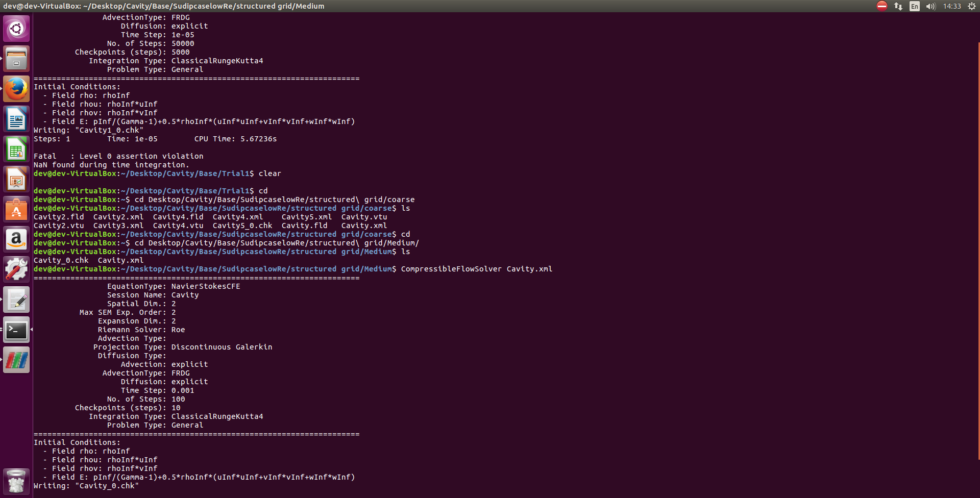The height and width of the screenshot is (498, 980).
Task: Open the ParaView launcher icon
Action: (16, 360)
